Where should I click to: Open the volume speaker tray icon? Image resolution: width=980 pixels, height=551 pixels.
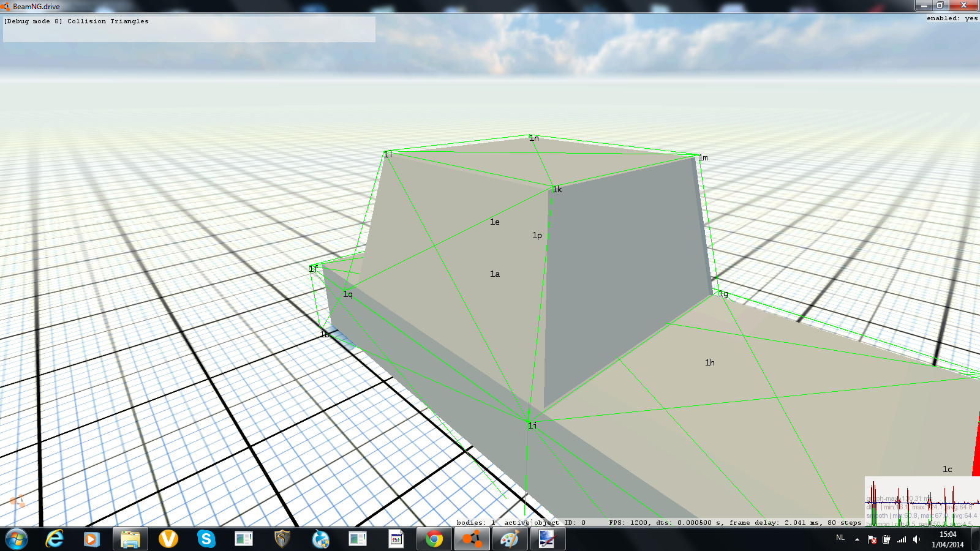tap(917, 539)
